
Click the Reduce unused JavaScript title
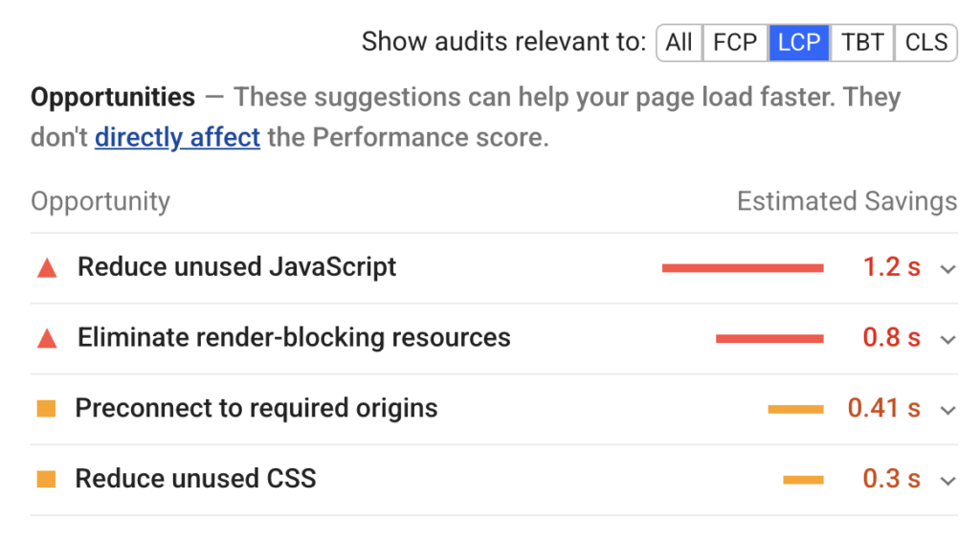(237, 267)
